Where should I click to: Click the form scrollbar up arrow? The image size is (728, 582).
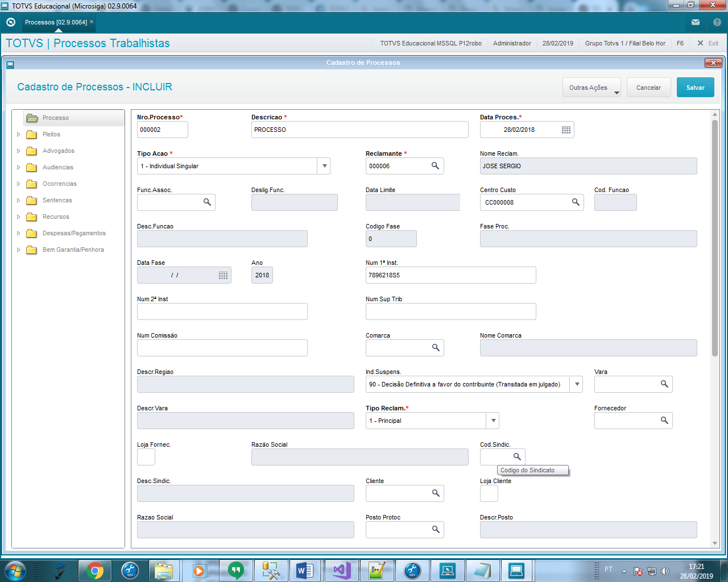point(715,115)
